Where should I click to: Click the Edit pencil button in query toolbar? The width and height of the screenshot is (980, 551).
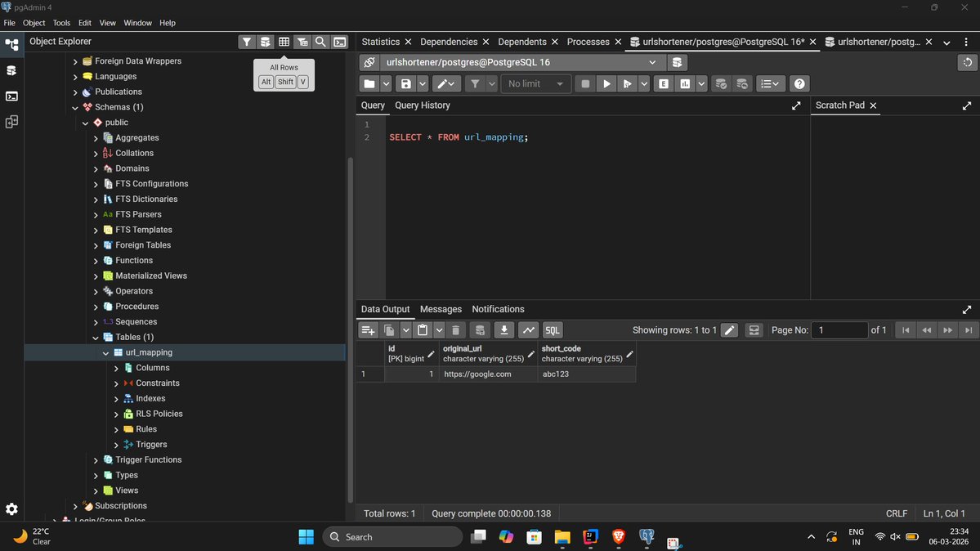click(x=446, y=84)
